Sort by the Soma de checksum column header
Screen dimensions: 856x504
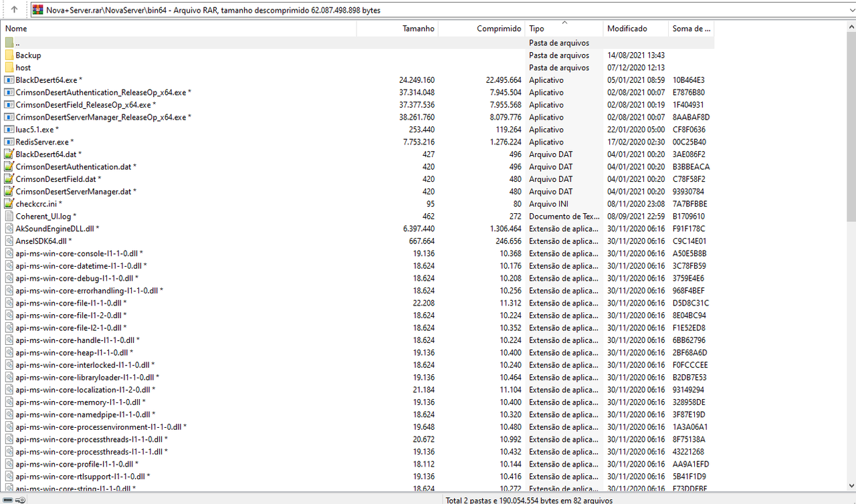(x=691, y=29)
